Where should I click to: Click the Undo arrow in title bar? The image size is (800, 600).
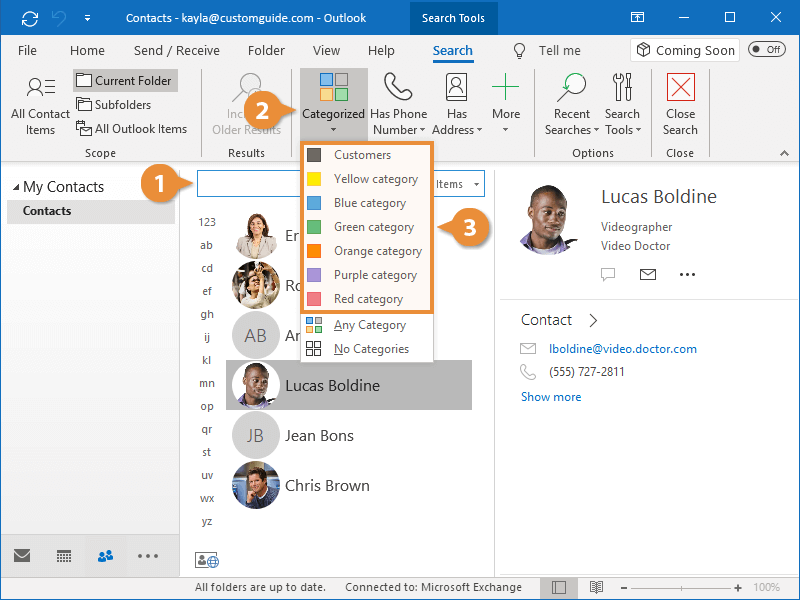(x=59, y=18)
